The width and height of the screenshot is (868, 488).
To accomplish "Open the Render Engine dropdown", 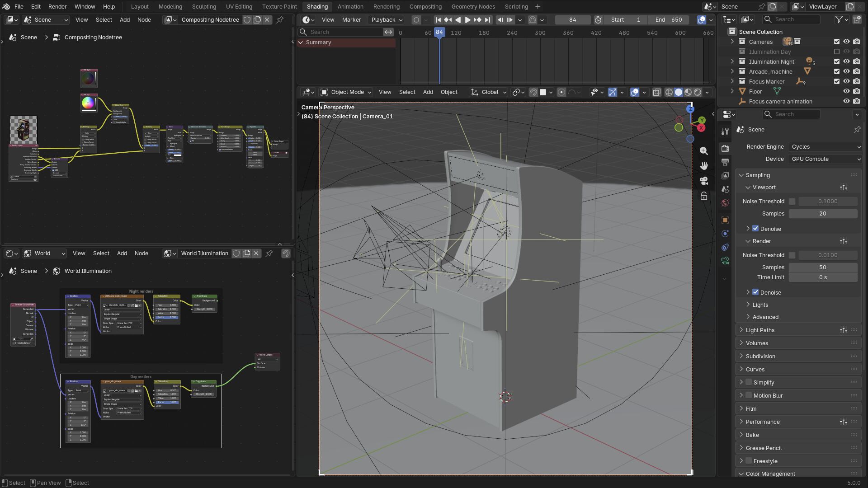I will click(x=825, y=147).
